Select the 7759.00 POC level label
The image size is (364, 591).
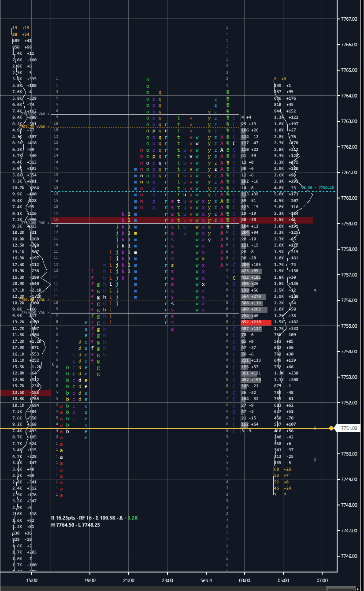[x=35, y=223]
